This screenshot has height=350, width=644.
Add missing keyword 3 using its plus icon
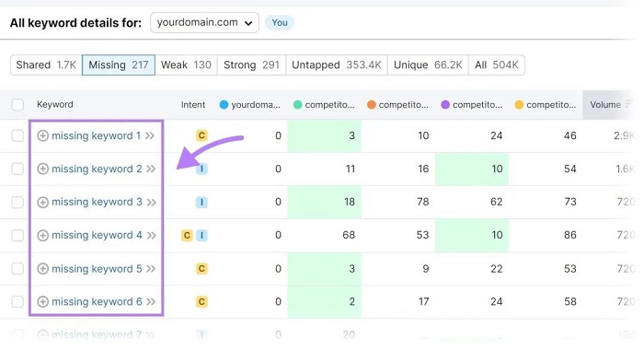click(42, 203)
